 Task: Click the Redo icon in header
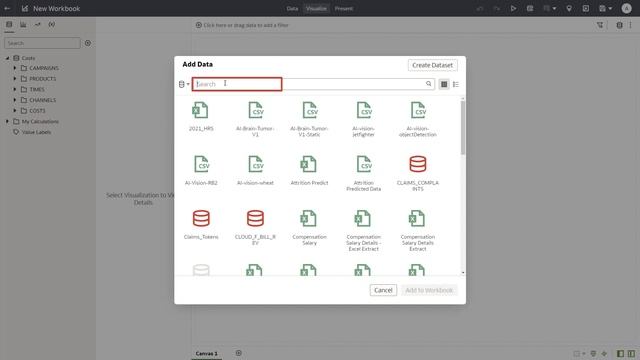[496, 8]
